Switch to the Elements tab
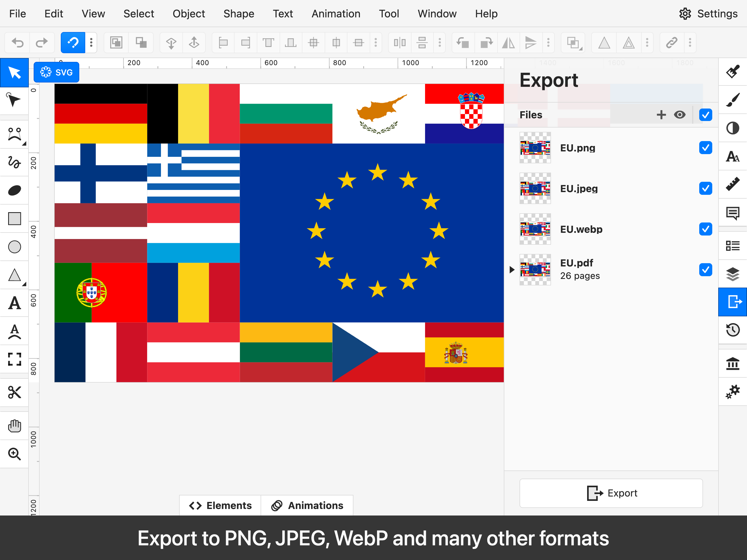 pyautogui.click(x=220, y=505)
